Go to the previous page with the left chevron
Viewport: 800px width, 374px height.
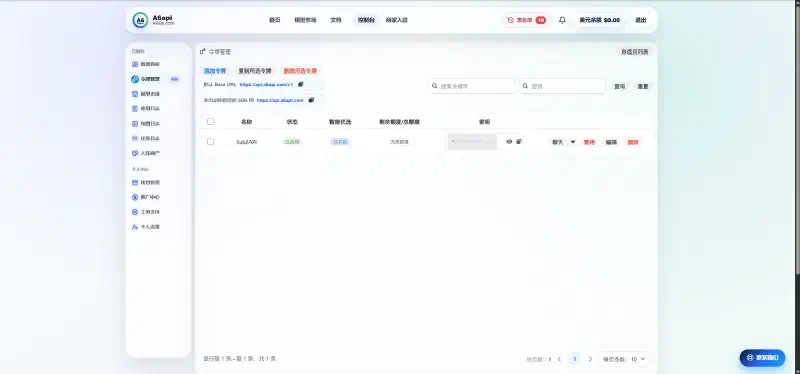(x=559, y=359)
